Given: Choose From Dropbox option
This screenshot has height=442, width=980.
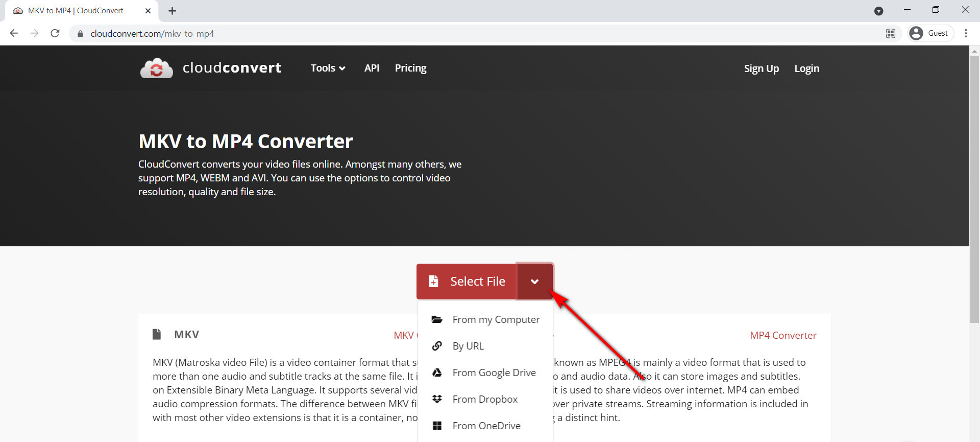Looking at the screenshot, I should pos(485,399).
